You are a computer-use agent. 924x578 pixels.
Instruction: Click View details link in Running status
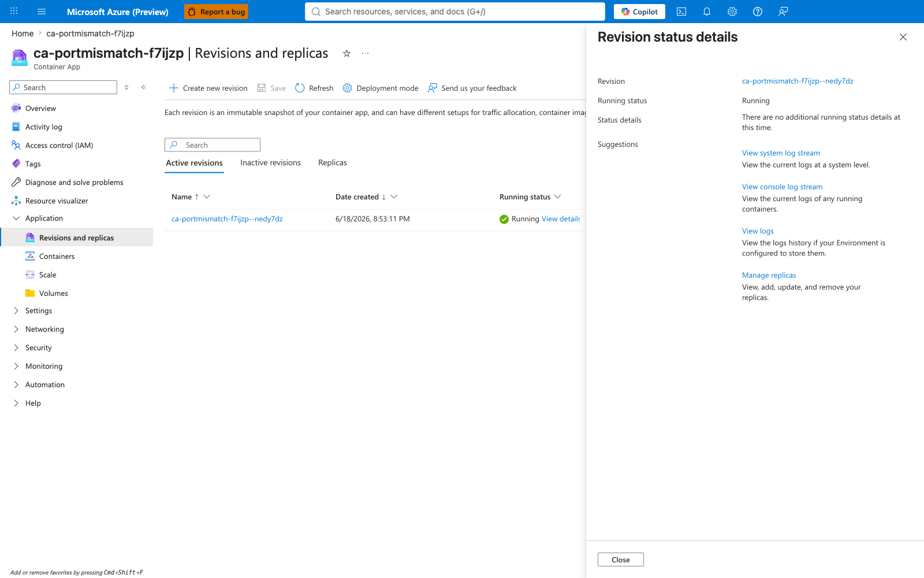pos(561,219)
